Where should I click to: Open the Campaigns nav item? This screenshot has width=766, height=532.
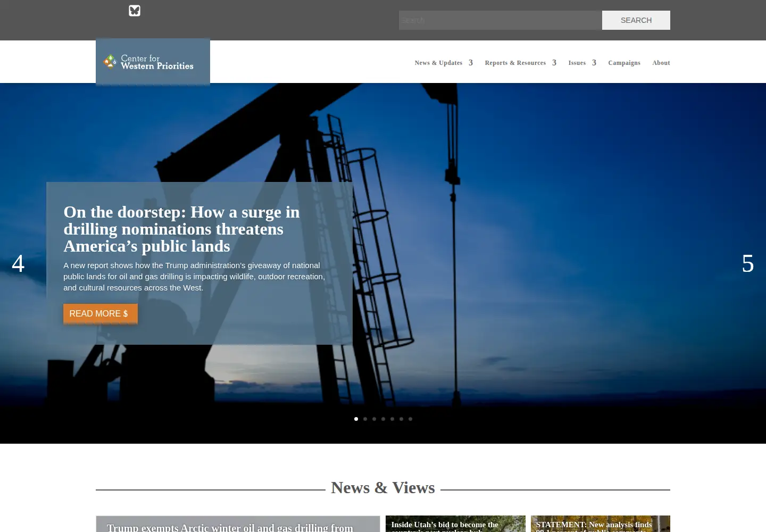click(x=624, y=63)
